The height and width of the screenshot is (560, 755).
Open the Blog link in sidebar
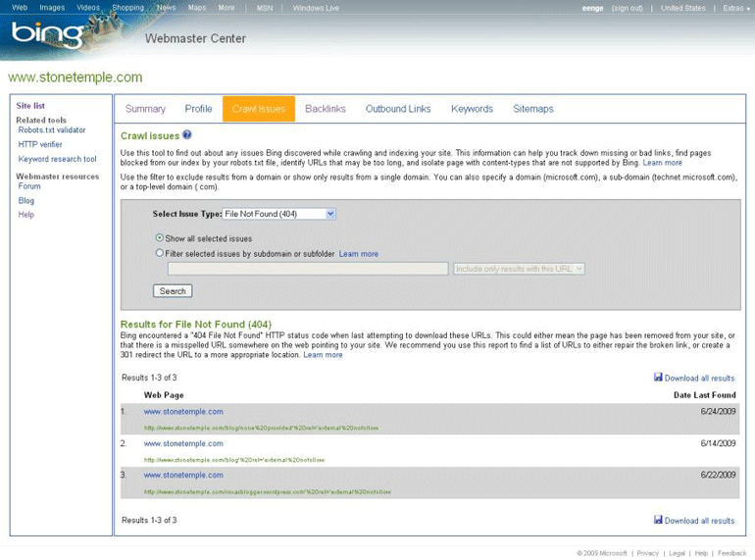26,200
